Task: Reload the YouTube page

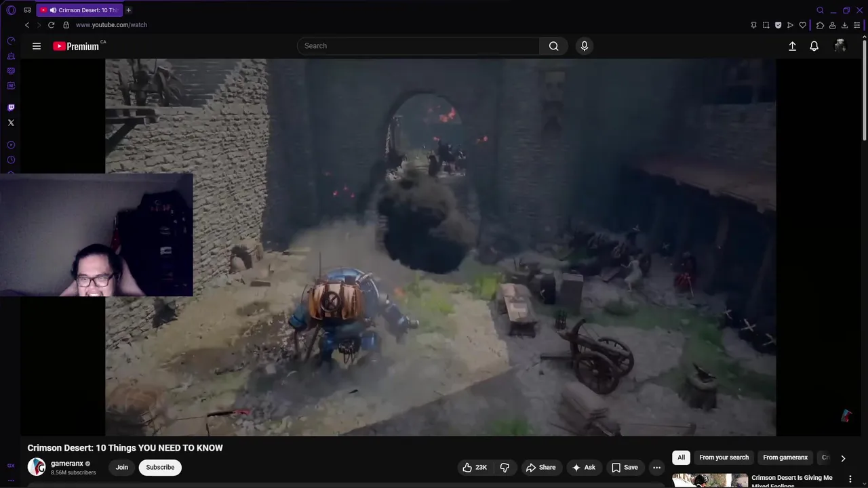Action: (x=51, y=25)
